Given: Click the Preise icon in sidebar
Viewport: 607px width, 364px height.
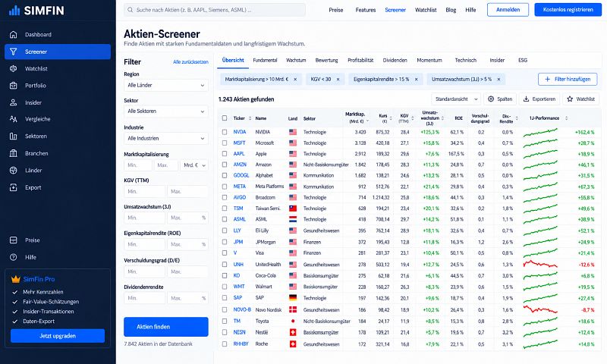Looking at the screenshot, I should tap(13, 240).
